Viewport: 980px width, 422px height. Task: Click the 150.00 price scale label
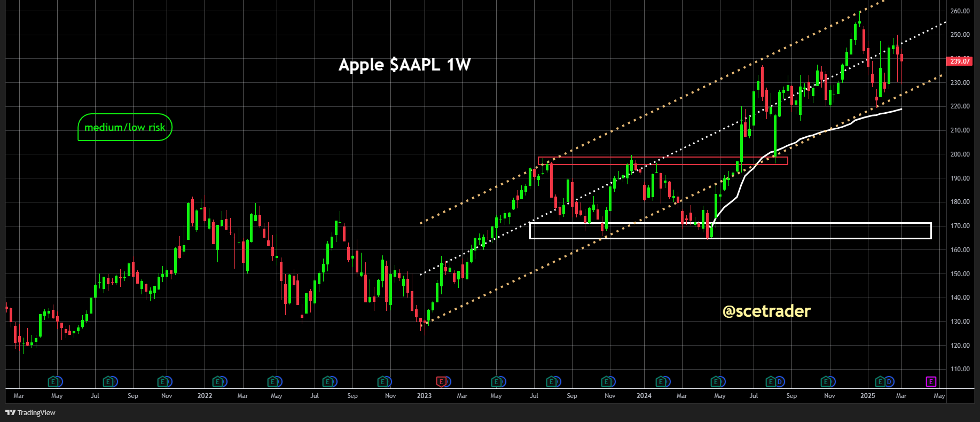960,274
